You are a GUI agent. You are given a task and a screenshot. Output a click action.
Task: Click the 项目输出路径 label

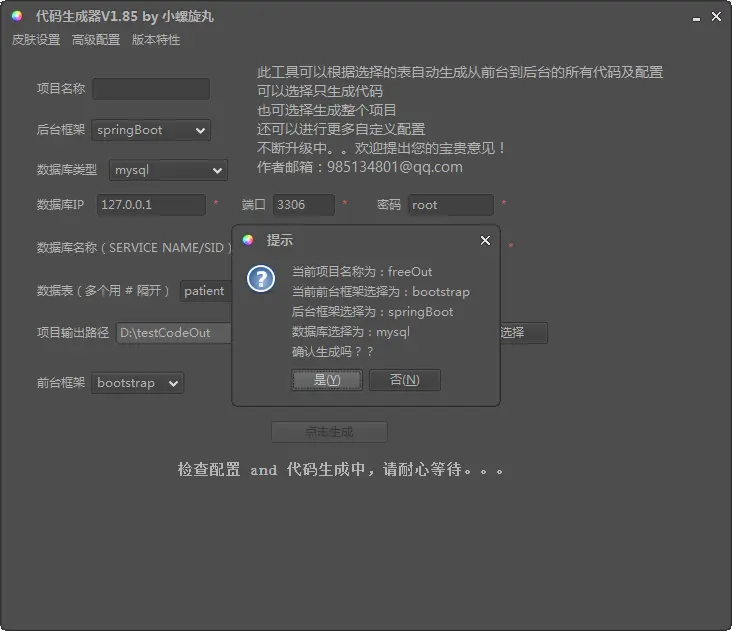tap(73, 333)
